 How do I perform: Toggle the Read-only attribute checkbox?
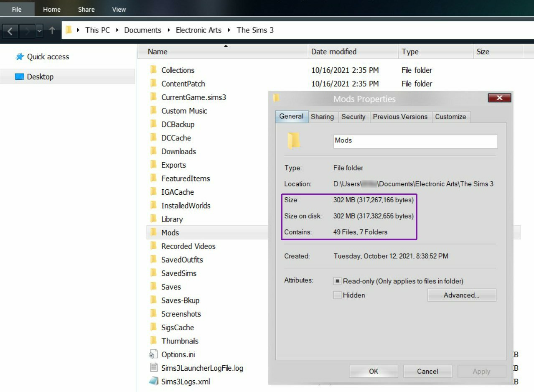coord(337,281)
